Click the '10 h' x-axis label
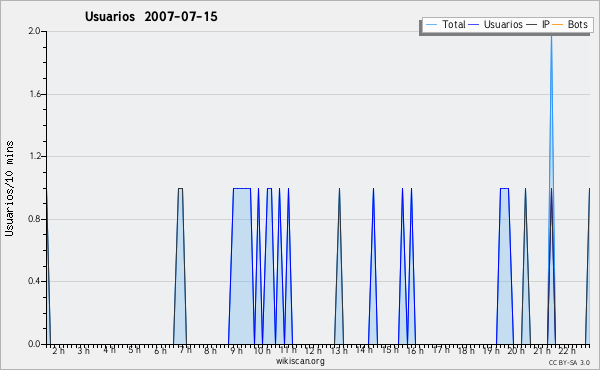600x370 pixels. click(262, 351)
